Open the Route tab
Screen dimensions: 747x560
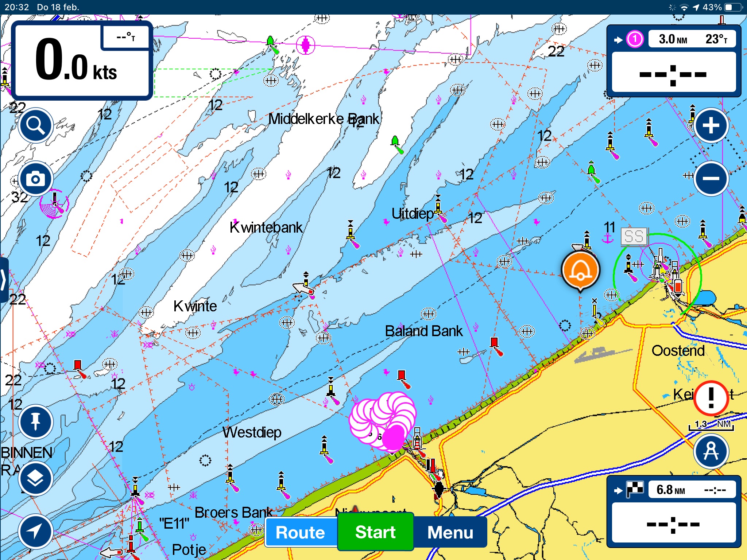coord(301,532)
